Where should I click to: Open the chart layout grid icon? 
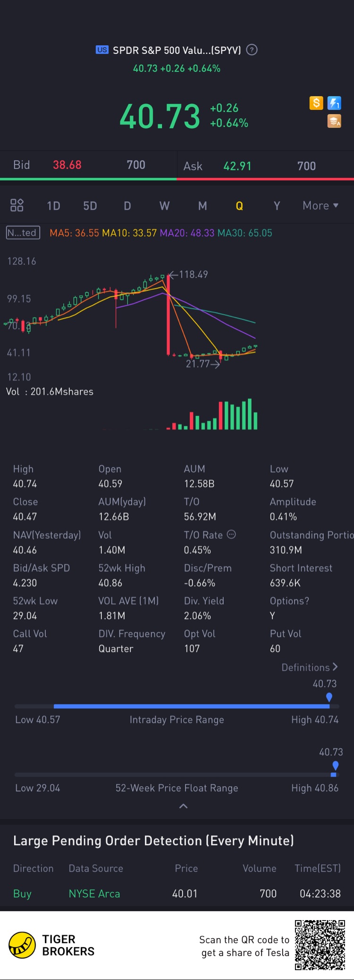(17, 205)
